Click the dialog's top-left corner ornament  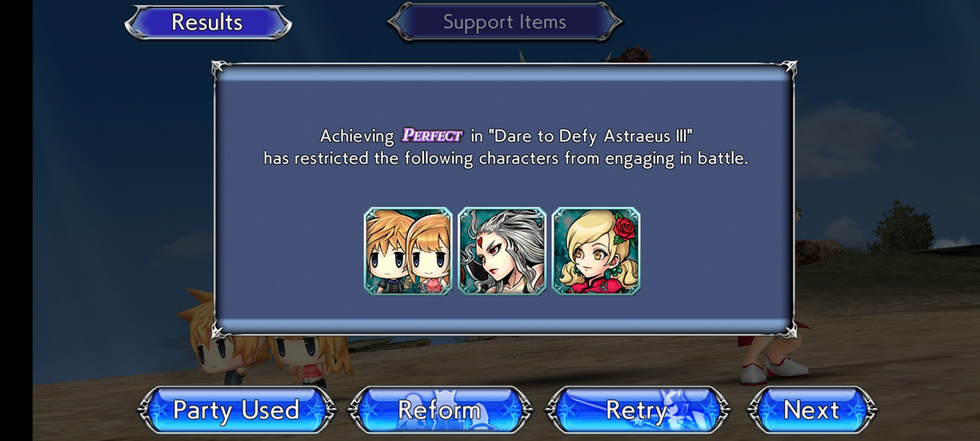click(x=220, y=69)
